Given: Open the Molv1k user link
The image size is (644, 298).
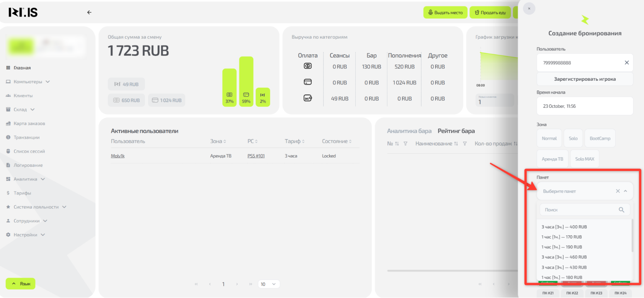Looking at the screenshot, I should pos(118,156).
